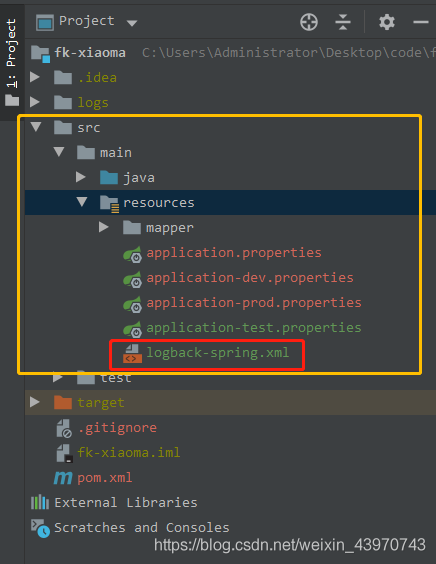Screen dimensions: 436x564
Task: Click the Scratches and Consoles icon
Action: point(40,528)
